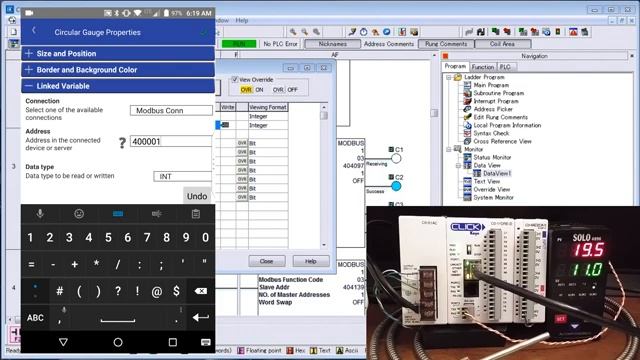640x360 pixels.
Task: Toggle the Nicknames display button
Action: pos(333,44)
